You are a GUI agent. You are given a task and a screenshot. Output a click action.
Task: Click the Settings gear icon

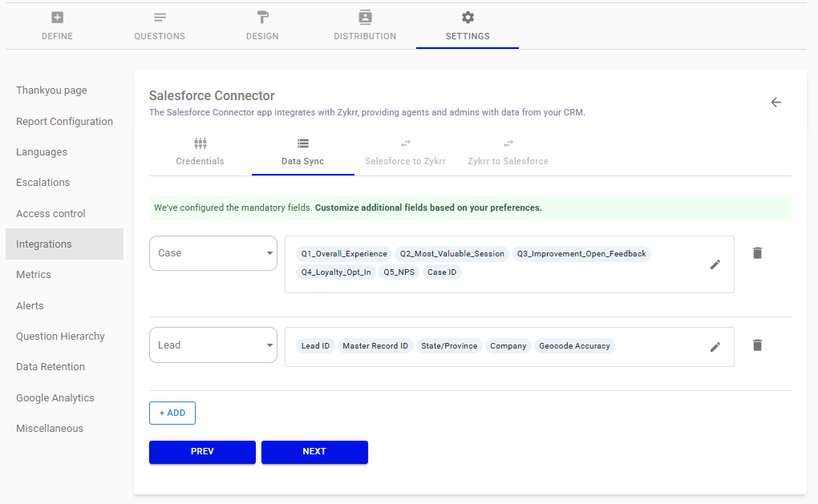pos(468,18)
